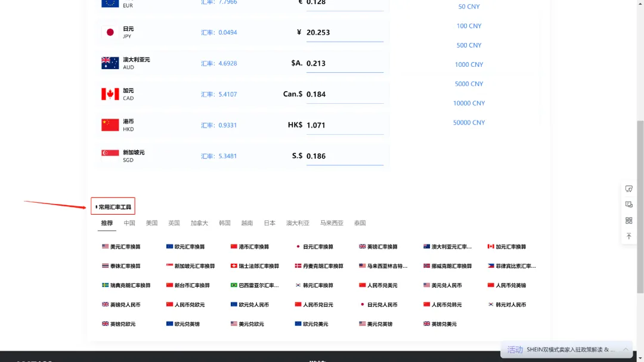Switch to the 英国 tab

tap(174, 223)
